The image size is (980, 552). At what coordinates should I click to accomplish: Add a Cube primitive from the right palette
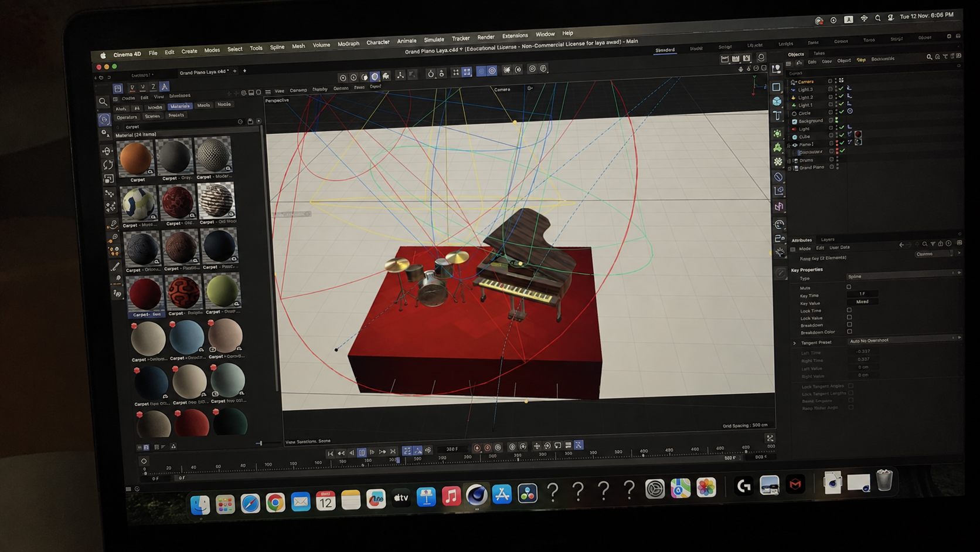[777, 101]
